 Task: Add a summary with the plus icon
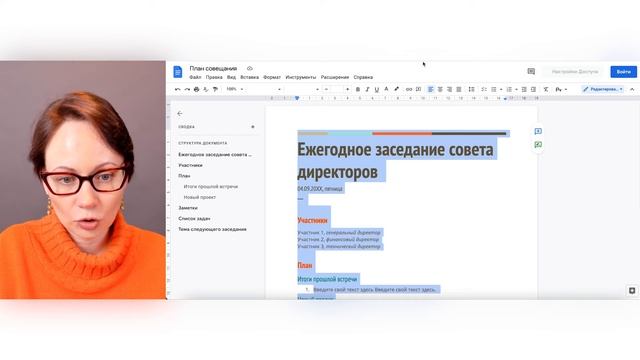pyautogui.click(x=253, y=127)
